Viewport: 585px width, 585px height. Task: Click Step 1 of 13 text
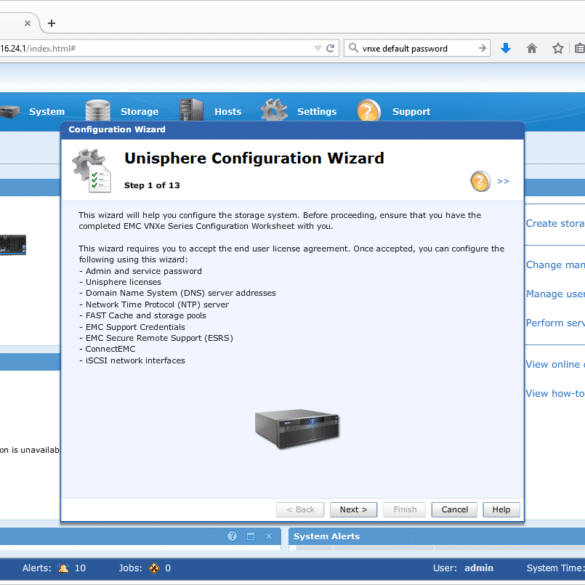(x=152, y=185)
